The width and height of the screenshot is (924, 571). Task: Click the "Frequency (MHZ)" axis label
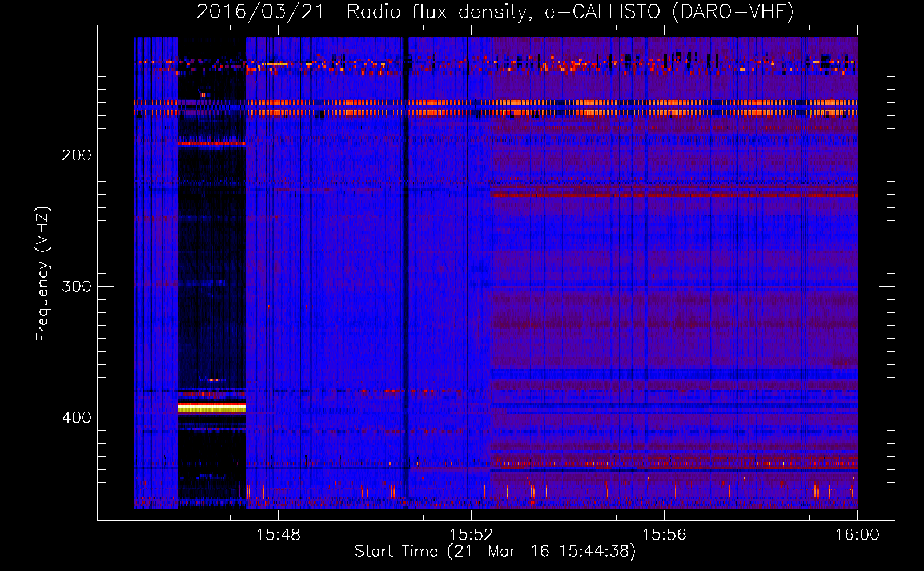click(x=43, y=274)
